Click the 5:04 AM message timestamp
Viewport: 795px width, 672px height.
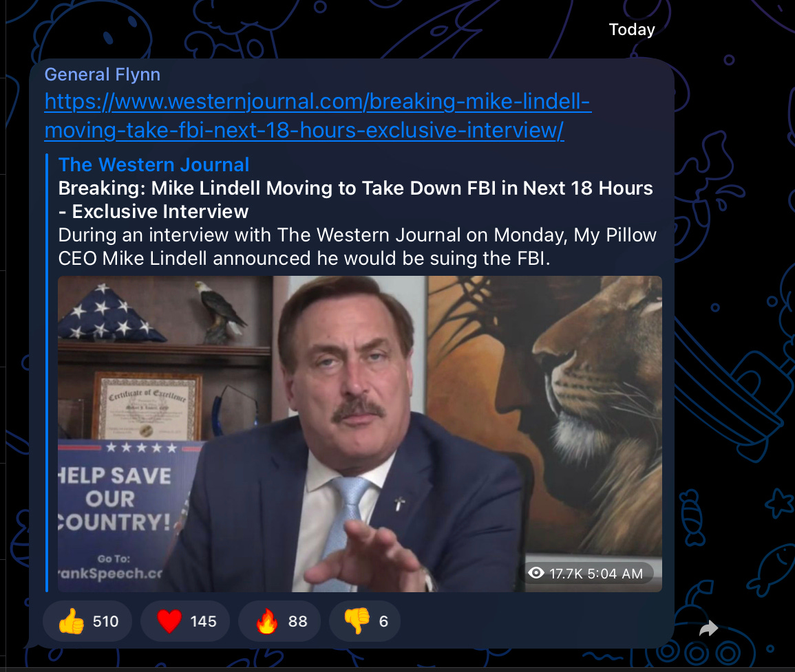click(615, 574)
